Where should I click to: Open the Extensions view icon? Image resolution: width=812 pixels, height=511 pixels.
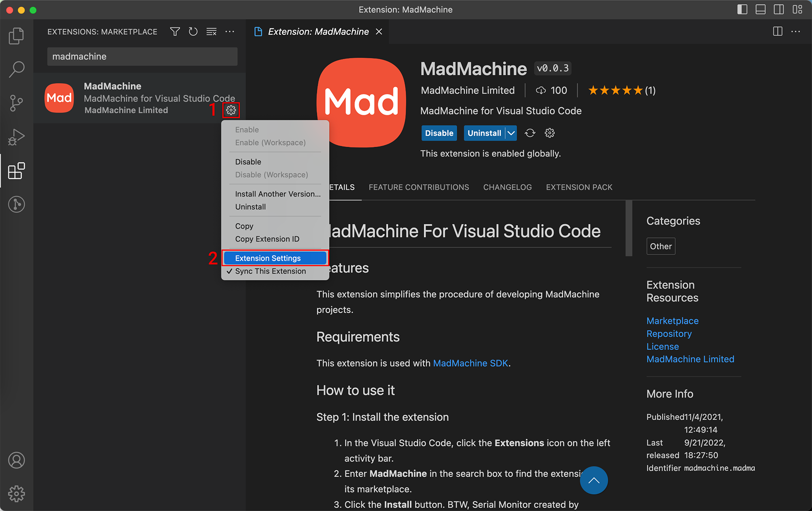coord(16,171)
